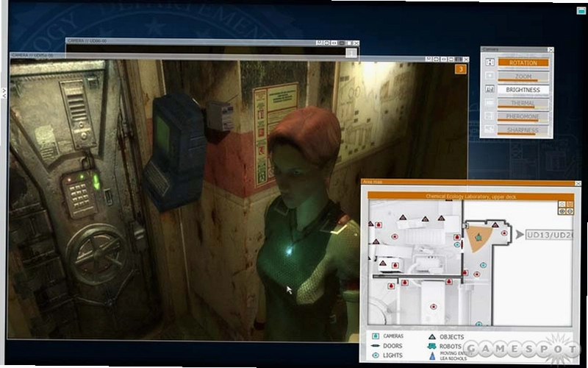Click the red light marker in map corridor
Image resolution: width=588 pixels, height=368 pixels.
[x=476, y=275]
